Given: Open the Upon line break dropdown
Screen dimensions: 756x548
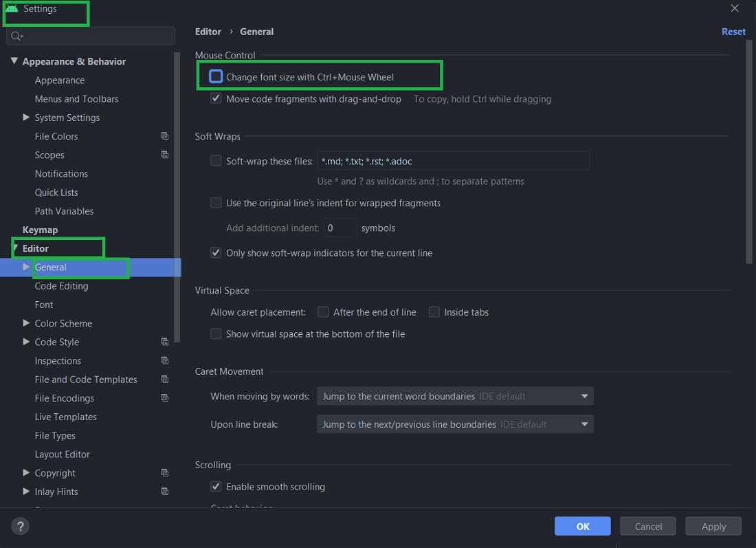Looking at the screenshot, I should point(454,424).
